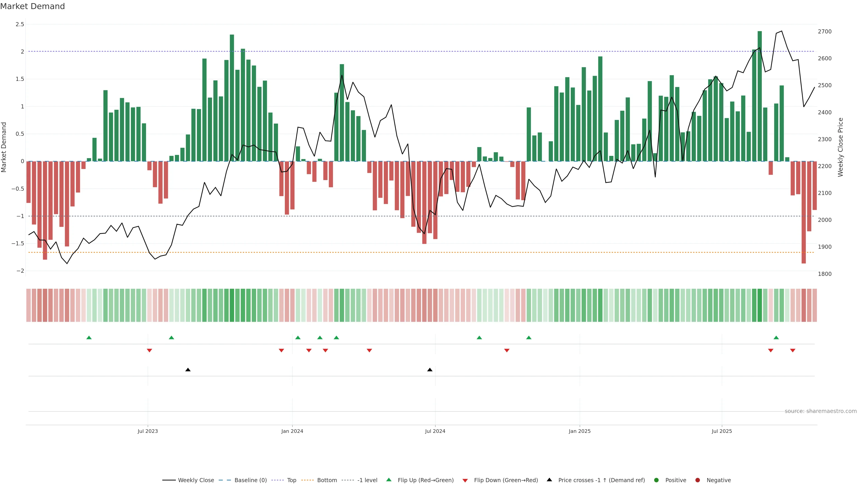Click the first green Flip Up marker before Jul 2023
Viewport: 868px width, 488px height.
(89, 338)
